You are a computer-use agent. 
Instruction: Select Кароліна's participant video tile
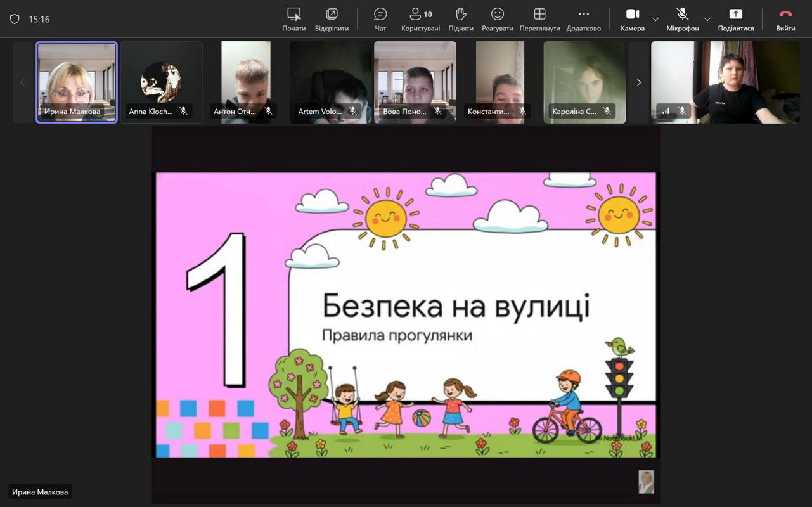click(584, 82)
